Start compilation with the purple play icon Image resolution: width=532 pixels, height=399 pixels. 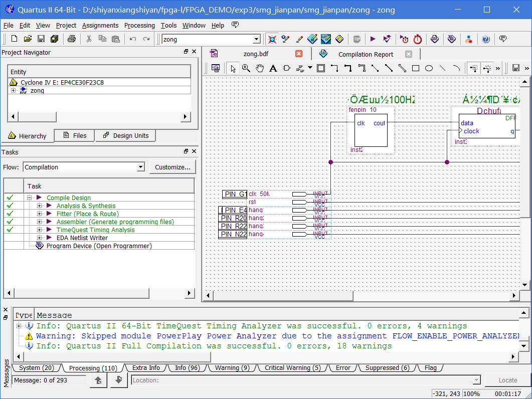373,39
